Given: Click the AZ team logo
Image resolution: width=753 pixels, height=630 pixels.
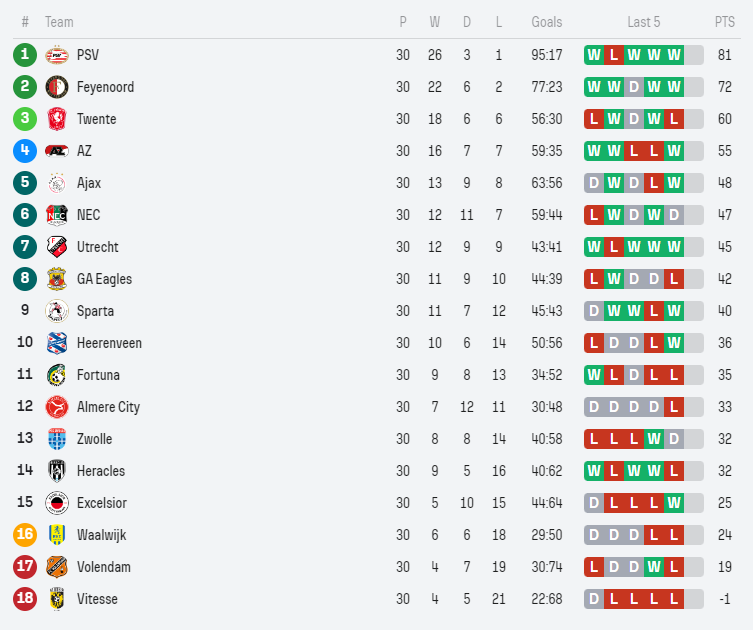Looking at the screenshot, I should [57, 151].
